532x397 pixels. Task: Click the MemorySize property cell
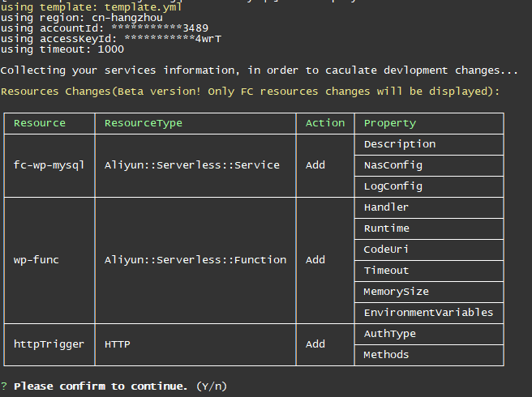(x=397, y=292)
